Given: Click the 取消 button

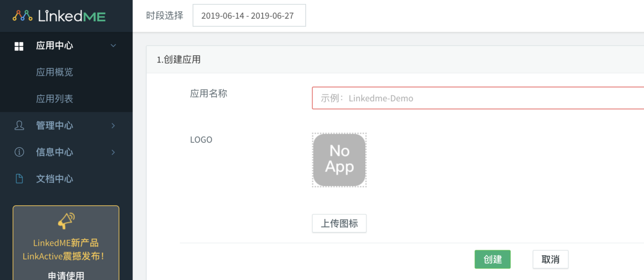Looking at the screenshot, I should (x=551, y=259).
